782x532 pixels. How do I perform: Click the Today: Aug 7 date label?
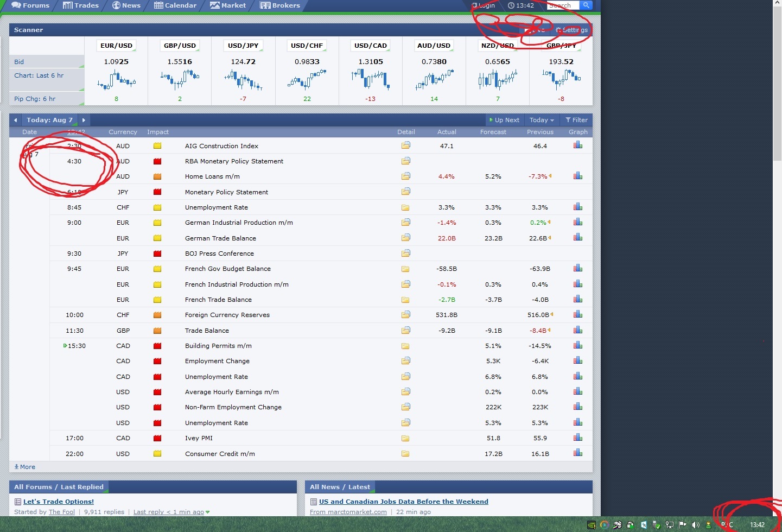coord(49,120)
